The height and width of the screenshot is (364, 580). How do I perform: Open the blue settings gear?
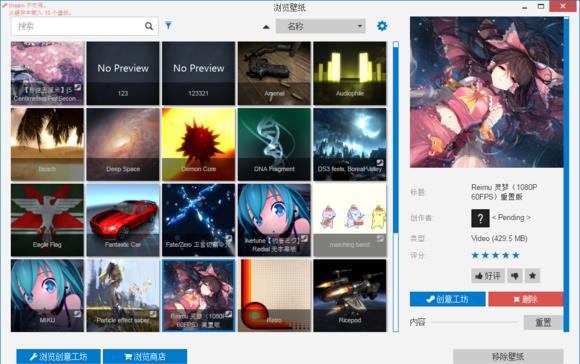click(382, 26)
